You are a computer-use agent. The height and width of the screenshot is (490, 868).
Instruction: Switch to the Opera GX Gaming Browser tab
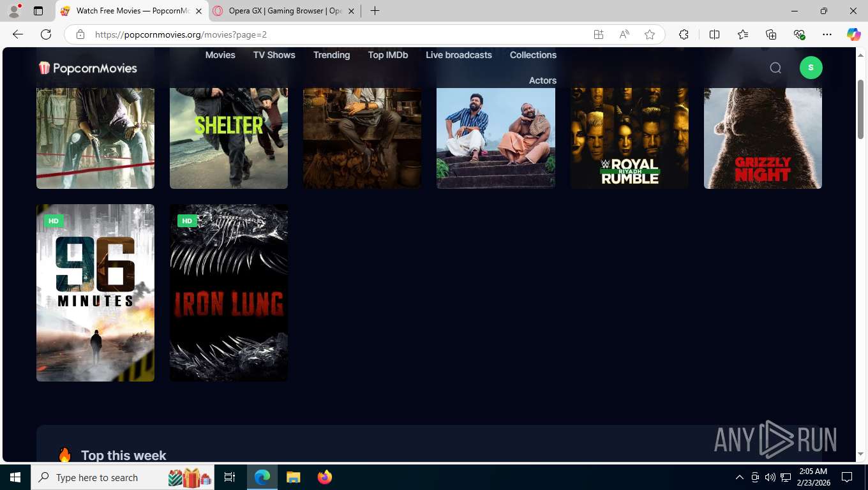click(284, 11)
